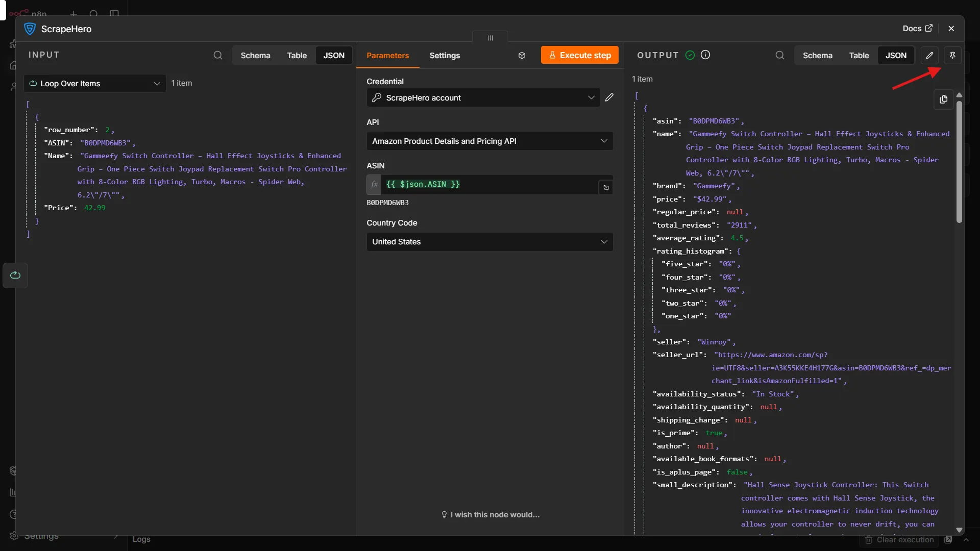
Task: Run Execute step
Action: (x=579, y=55)
